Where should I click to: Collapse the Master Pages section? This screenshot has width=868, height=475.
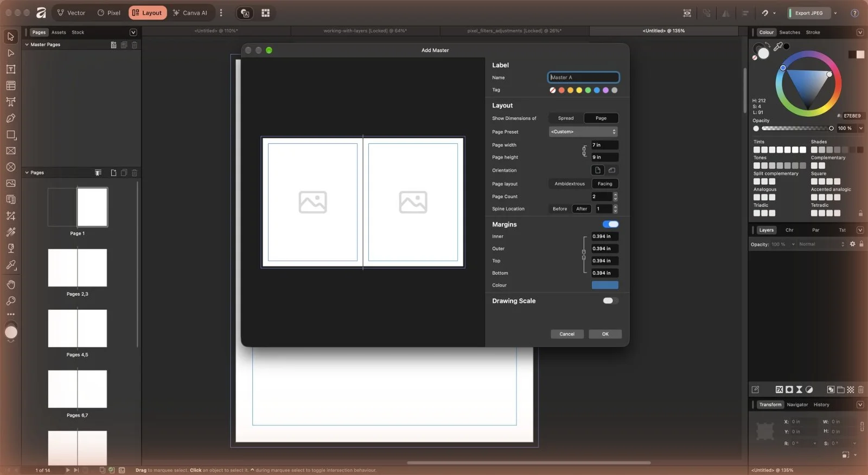point(27,45)
